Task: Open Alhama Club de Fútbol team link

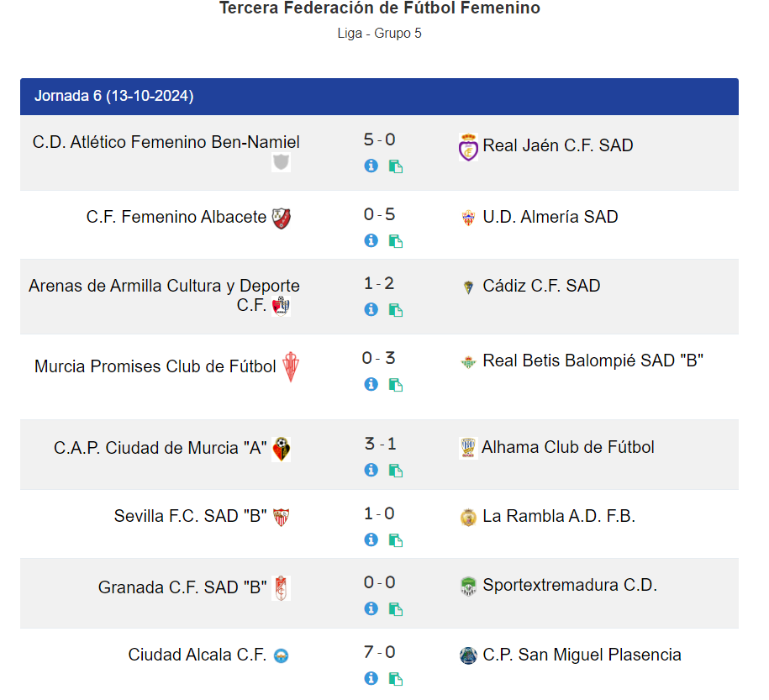Action: pyautogui.click(x=567, y=447)
